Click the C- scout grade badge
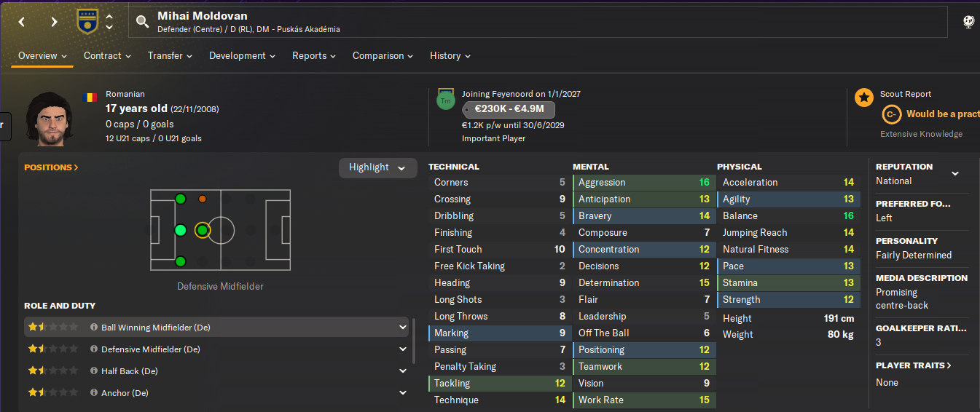This screenshot has height=412, width=980. point(891,115)
